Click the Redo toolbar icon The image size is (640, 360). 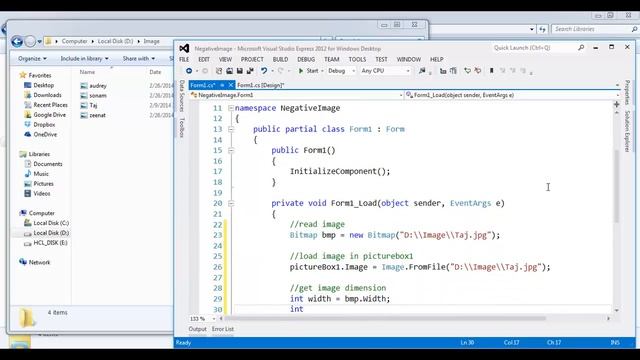pyautogui.click(x=280, y=71)
